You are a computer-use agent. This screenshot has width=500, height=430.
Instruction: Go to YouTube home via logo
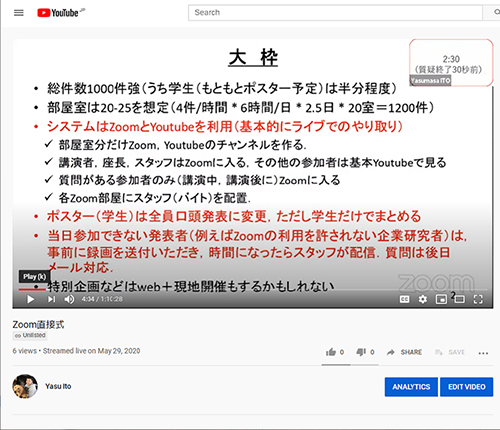(58, 13)
